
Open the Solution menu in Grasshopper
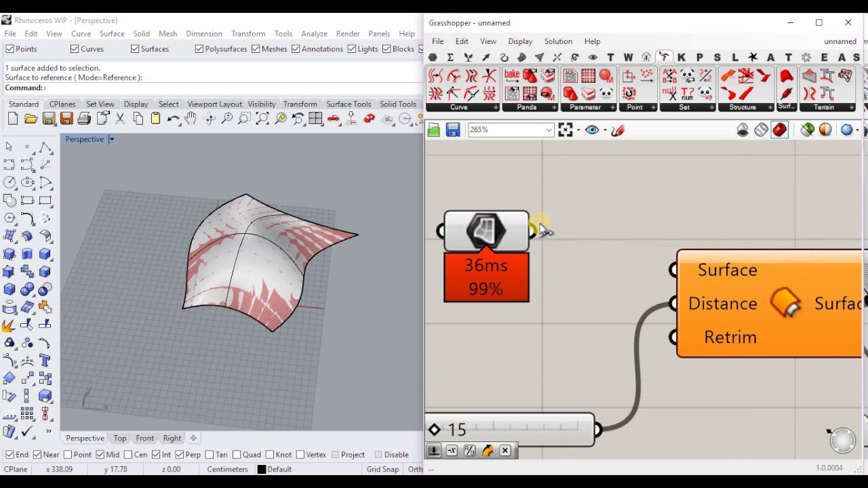[558, 41]
